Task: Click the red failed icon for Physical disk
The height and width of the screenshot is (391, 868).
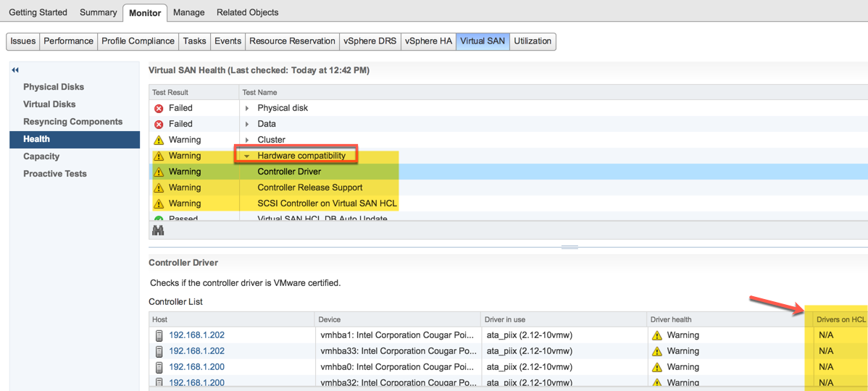Action: click(x=159, y=109)
